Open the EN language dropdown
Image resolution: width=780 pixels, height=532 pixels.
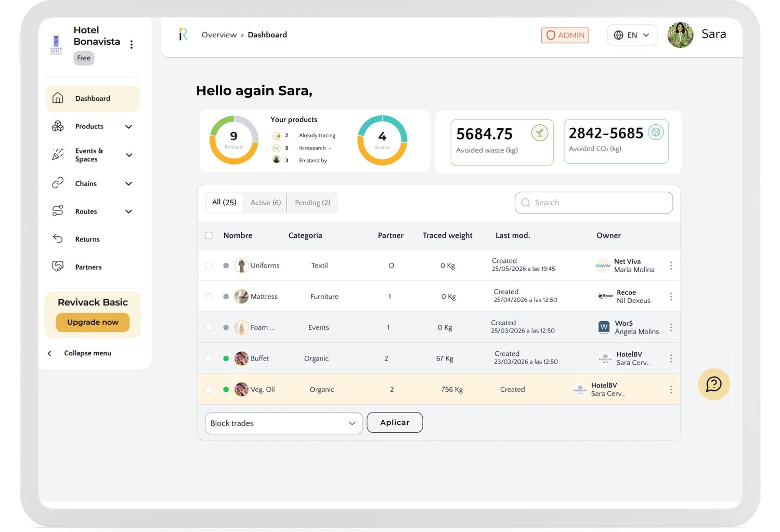[x=632, y=35]
